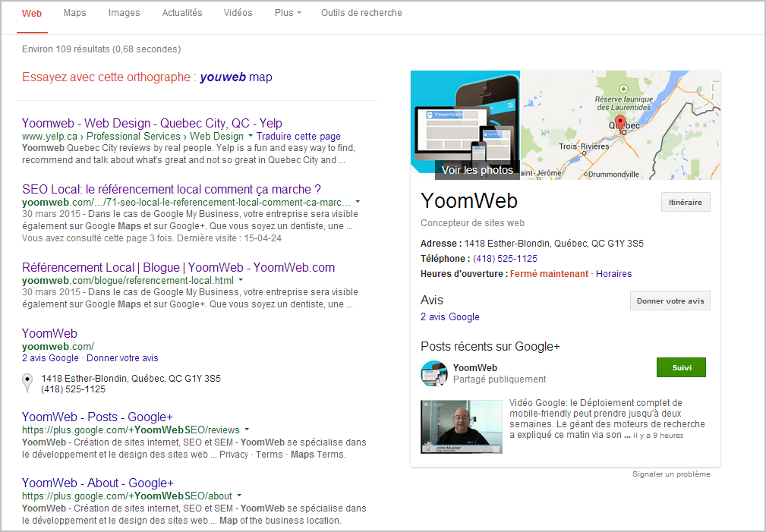Expand the arrow beside the yelp.ca Web Design URL
Viewport: 766px width, 532px height.
pyautogui.click(x=250, y=137)
